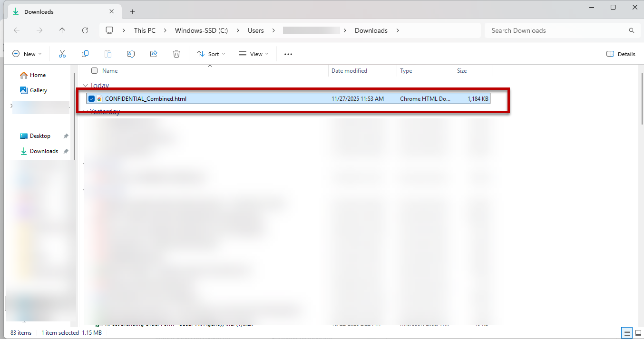Click the Search Downloads input field
The image size is (644, 339).
(x=556, y=30)
